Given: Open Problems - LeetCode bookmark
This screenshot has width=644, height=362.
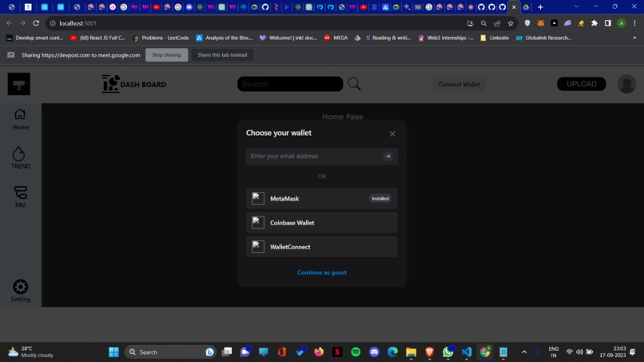Looking at the screenshot, I should 161,38.
